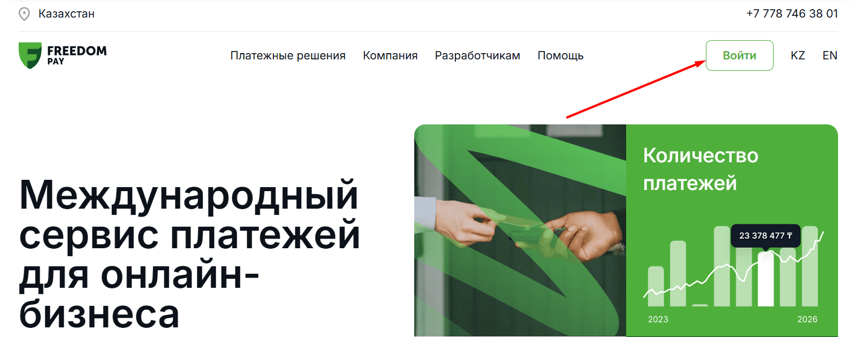Open the Казахстан region selector
This screenshot has width=868, height=337.
[66, 14]
